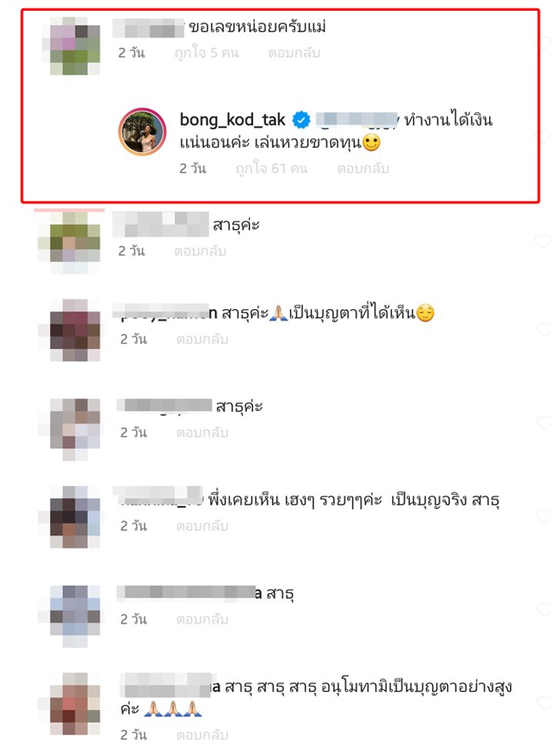Reply to the "อนุโมทามิเป็นบุญตาอย่างสูง" comment
Image resolution: width=560 pixels, height=753 pixels.
click(202, 735)
